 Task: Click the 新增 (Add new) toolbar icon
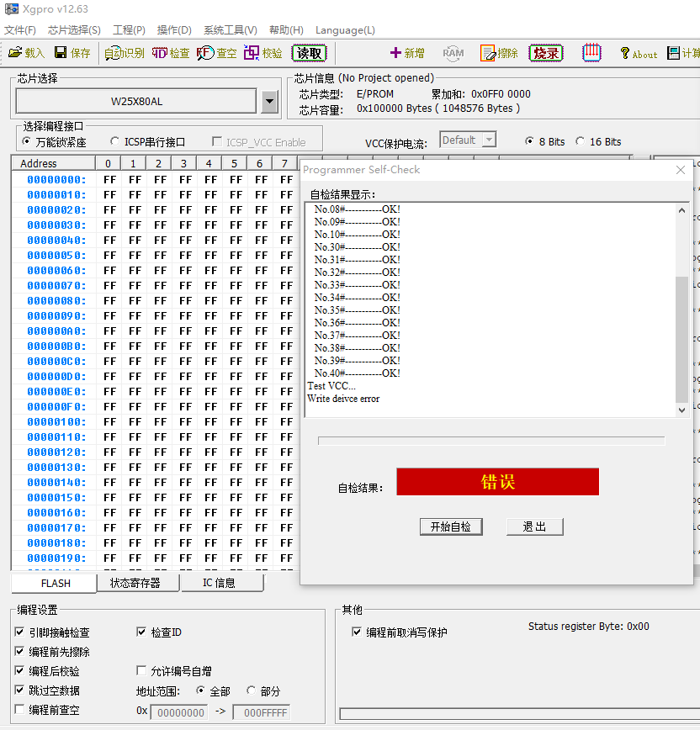pos(407,53)
